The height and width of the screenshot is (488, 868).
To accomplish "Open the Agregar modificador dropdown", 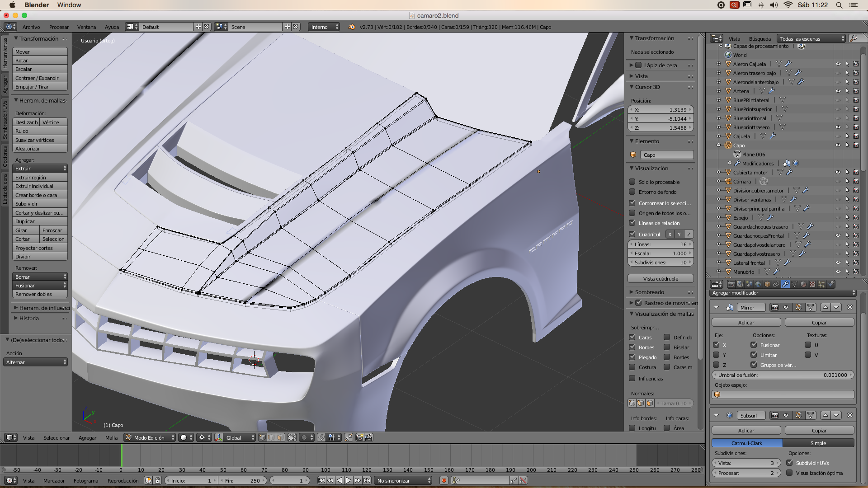I will point(783,293).
